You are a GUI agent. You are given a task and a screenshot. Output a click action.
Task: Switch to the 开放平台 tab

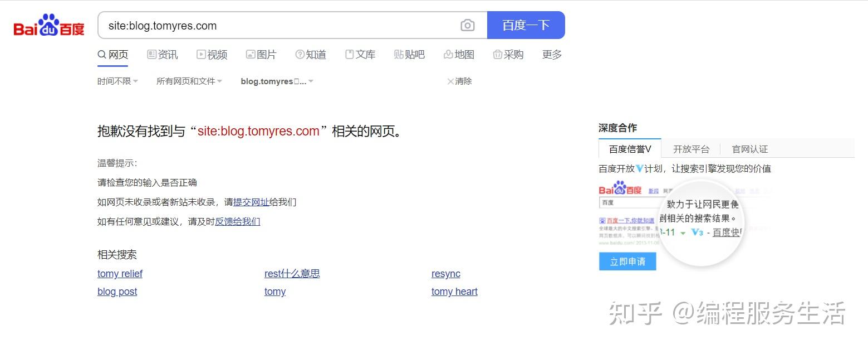click(691, 149)
